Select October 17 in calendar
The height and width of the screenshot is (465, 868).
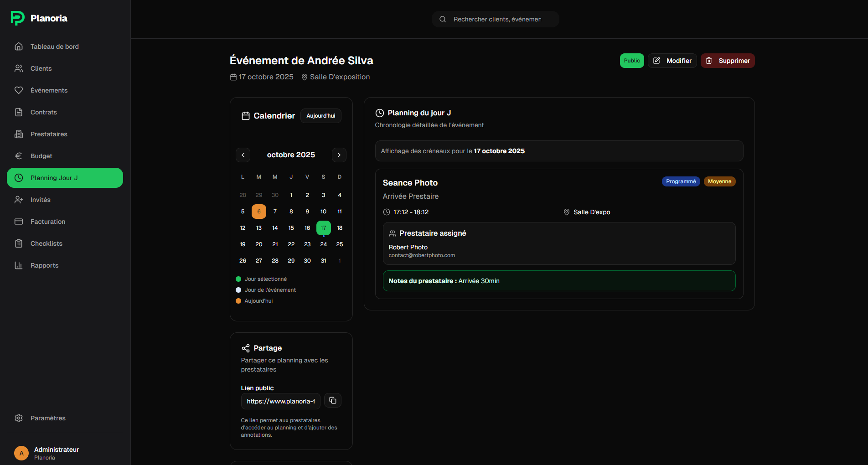[324, 228]
